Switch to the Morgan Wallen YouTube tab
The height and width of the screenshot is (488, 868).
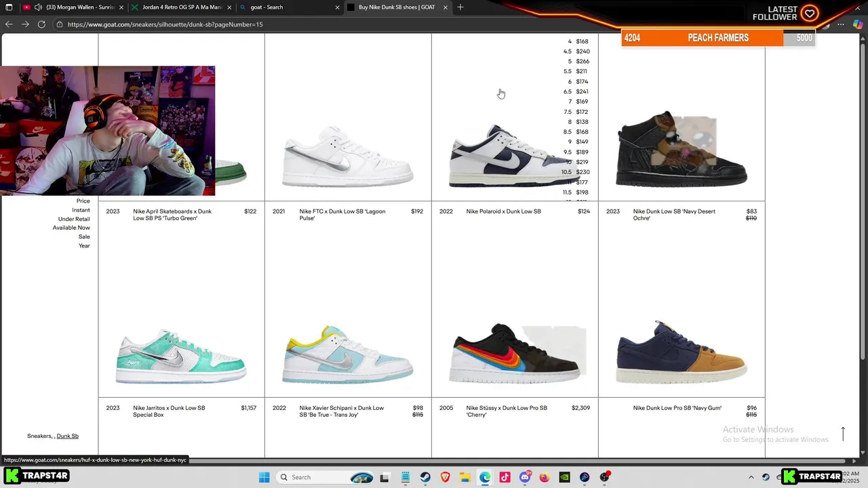click(75, 7)
